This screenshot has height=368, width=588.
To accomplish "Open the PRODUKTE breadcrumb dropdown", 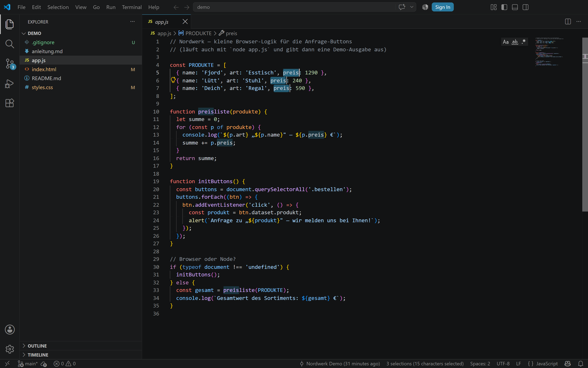I will (195, 33).
